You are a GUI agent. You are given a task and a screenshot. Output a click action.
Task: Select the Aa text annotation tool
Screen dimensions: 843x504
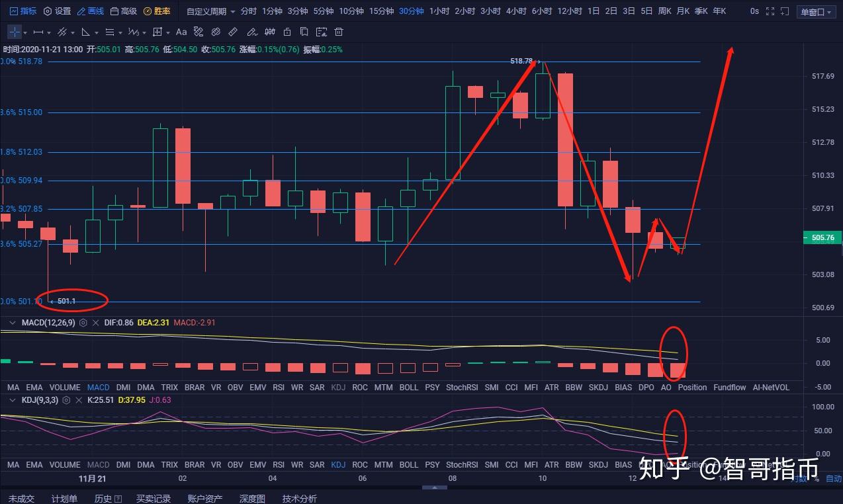(x=181, y=32)
